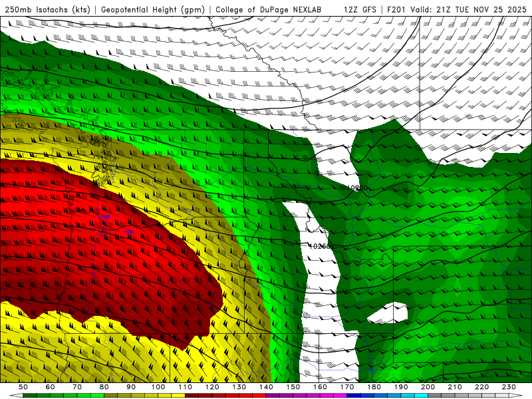This screenshot has width=532, height=399.
Task: Click the cyan swatch just left of 200
Action: [421, 395]
